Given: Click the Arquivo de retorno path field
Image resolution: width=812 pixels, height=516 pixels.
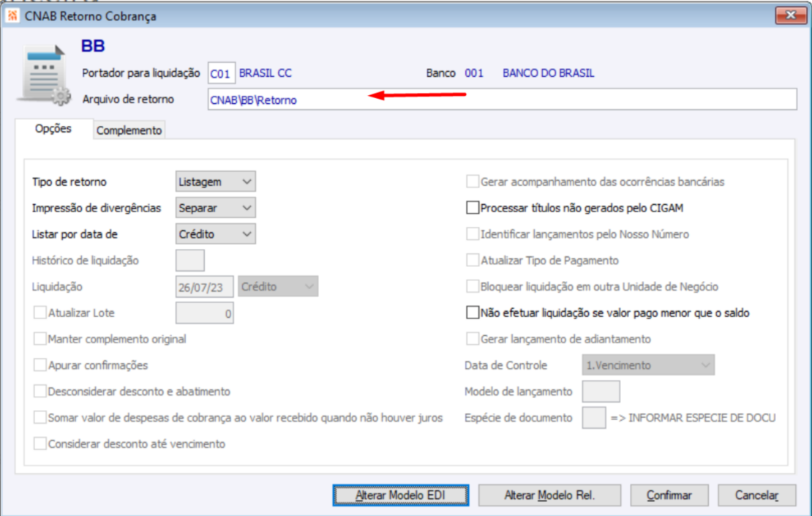Looking at the screenshot, I should click(502, 100).
